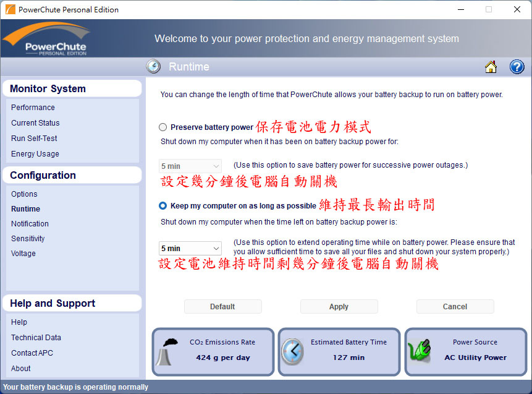532x394 pixels.
Task: Close the PowerChute window
Action: pos(517,9)
